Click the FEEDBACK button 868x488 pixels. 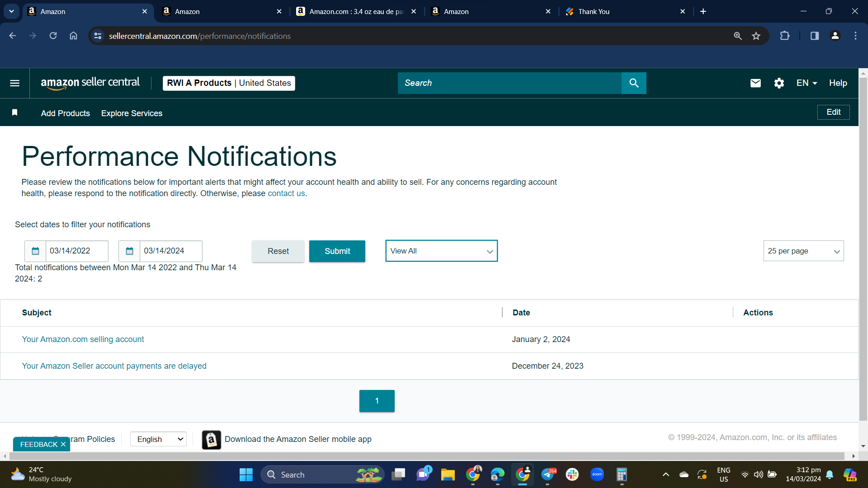point(38,445)
